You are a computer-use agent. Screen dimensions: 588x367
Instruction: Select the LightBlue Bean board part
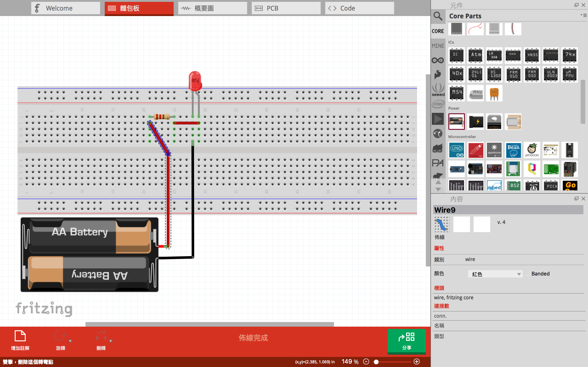point(513,150)
